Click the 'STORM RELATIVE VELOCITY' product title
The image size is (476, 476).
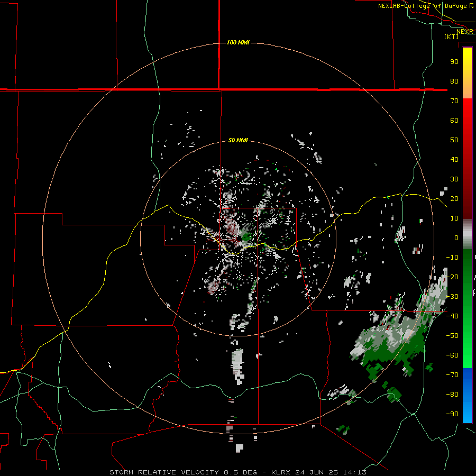pos(164,472)
